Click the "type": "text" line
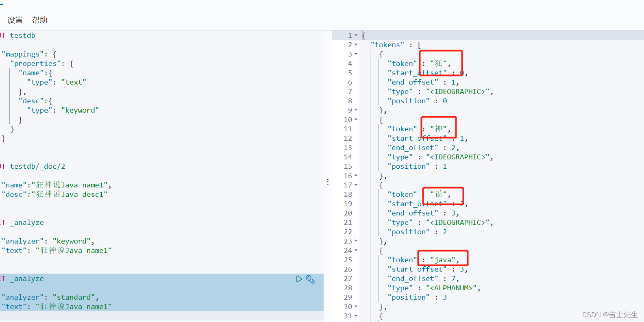The image size is (644, 322). click(57, 82)
